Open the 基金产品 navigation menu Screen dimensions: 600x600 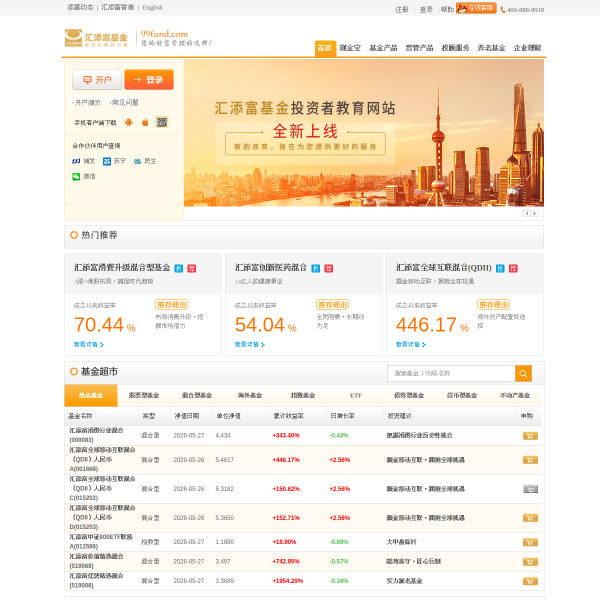point(383,48)
